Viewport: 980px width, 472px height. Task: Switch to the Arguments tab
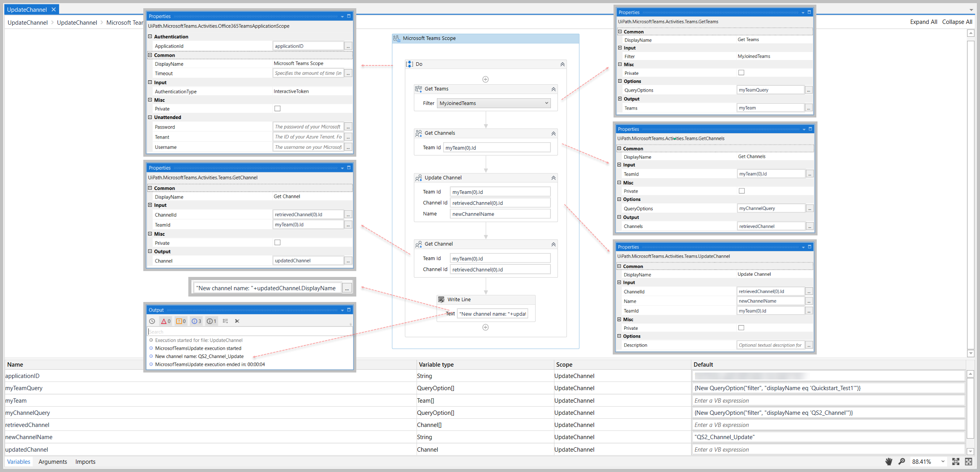pyautogui.click(x=53, y=462)
